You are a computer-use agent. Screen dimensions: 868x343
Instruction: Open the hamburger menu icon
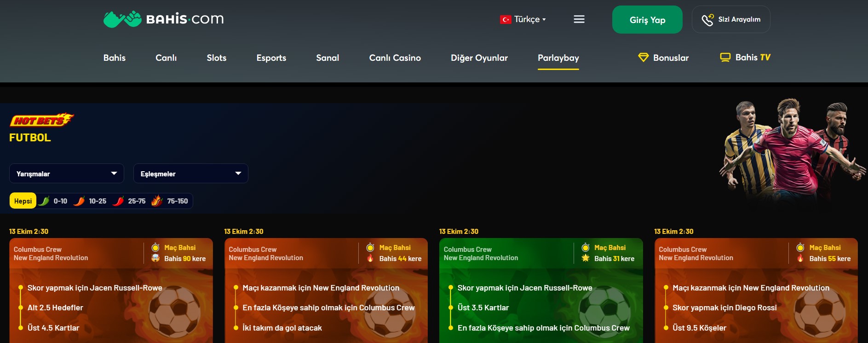(579, 19)
